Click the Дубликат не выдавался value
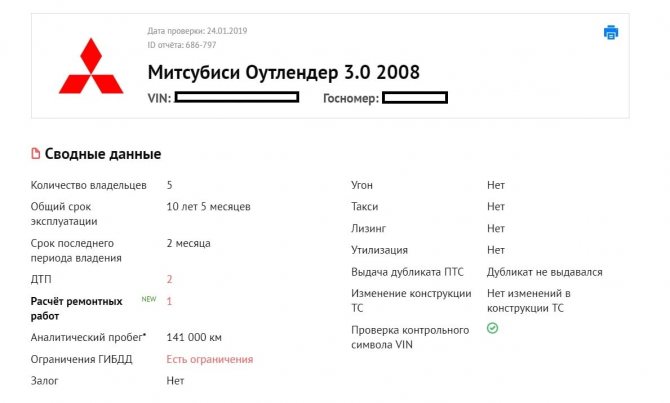 pos(544,272)
